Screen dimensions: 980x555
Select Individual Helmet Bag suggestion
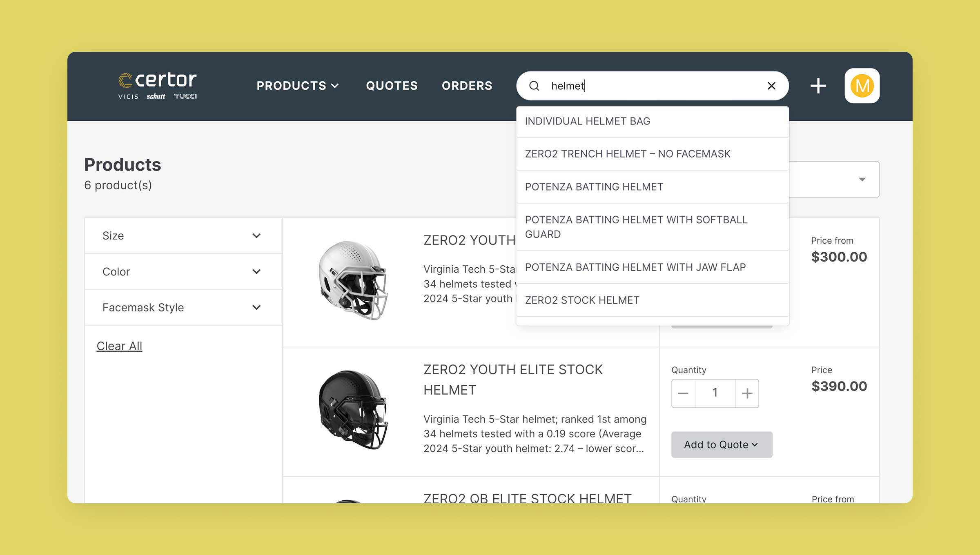pyautogui.click(x=587, y=121)
